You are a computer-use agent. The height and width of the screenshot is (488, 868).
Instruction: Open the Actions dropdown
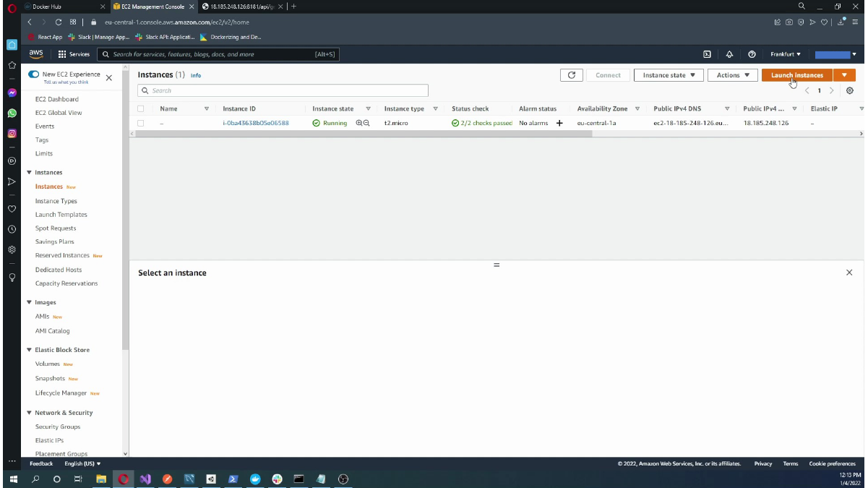tap(733, 75)
